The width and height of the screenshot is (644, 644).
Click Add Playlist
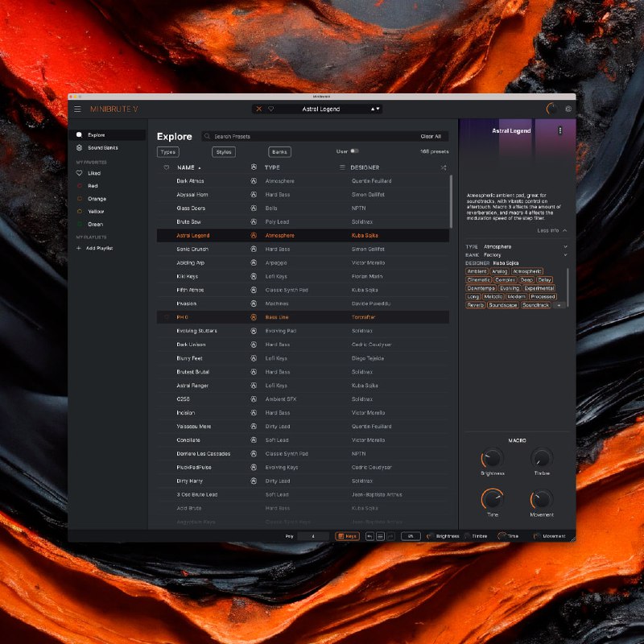coord(99,248)
